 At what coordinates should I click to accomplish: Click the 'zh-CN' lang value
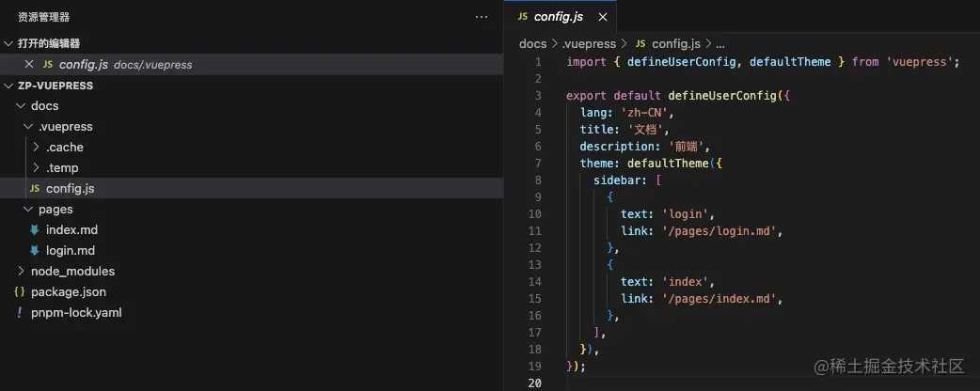(643, 113)
